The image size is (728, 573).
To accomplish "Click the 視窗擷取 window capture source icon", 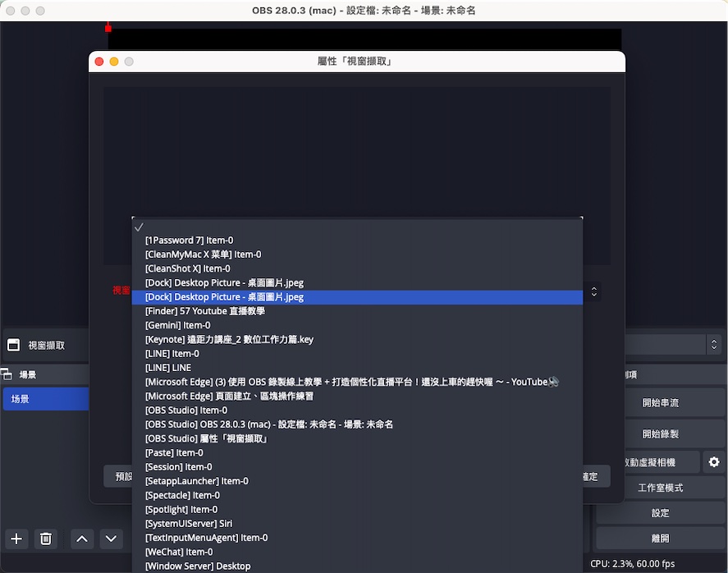I will 13,345.
